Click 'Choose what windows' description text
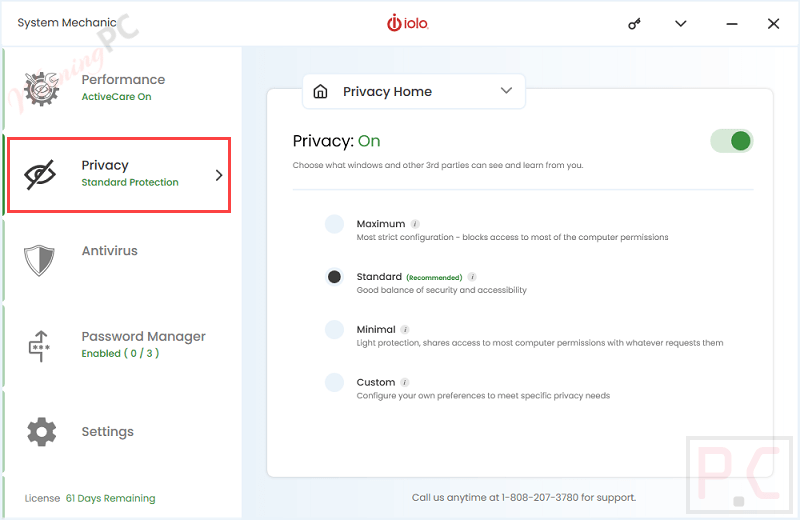This screenshot has height=520, width=800. pyautogui.click(x=438, y=165)
